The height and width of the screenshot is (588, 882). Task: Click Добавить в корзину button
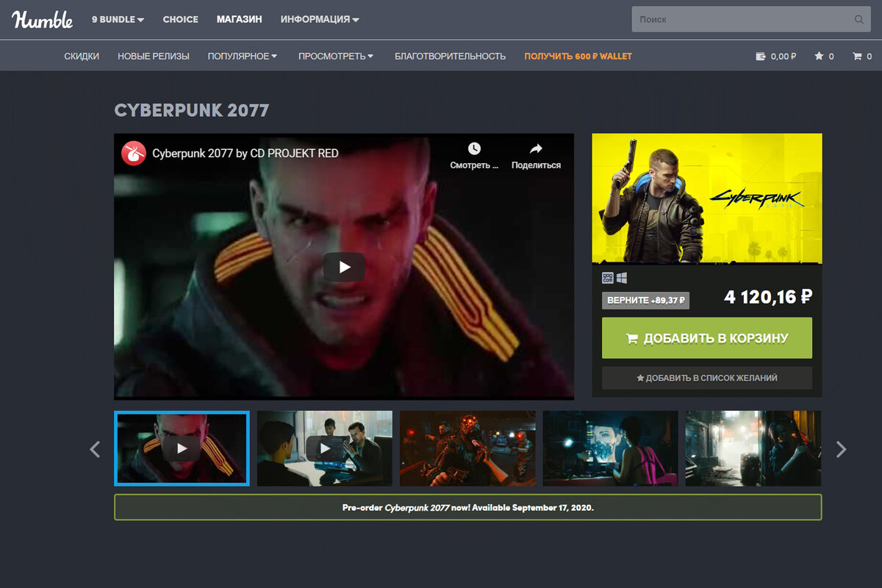click(707, 338)
